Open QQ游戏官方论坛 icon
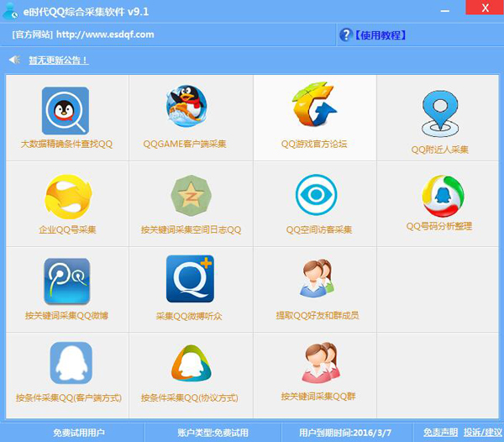Viewport: 504px width, 442px height. pyautogui.click(x=314, y=104)
